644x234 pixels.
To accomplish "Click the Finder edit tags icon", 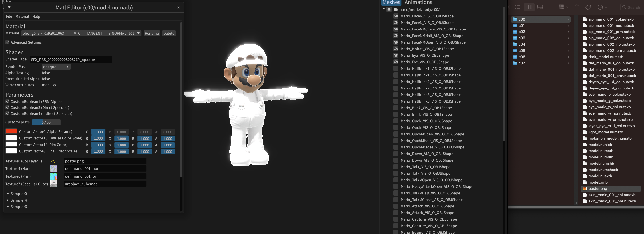I will point(588,7).
